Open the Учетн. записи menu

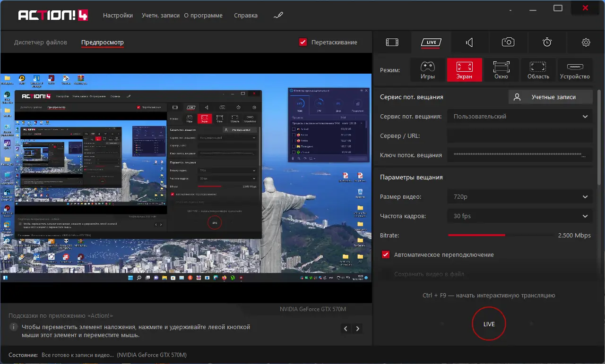point(161,15)
